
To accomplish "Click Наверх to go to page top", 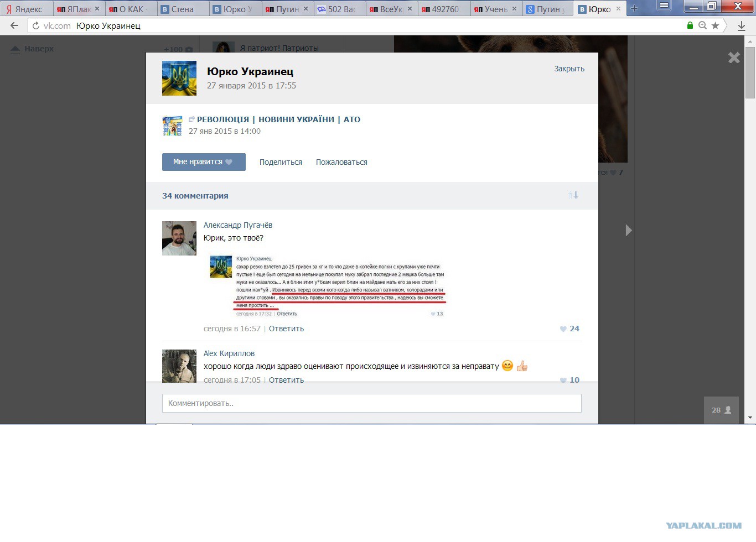I will tap(33, 49).
